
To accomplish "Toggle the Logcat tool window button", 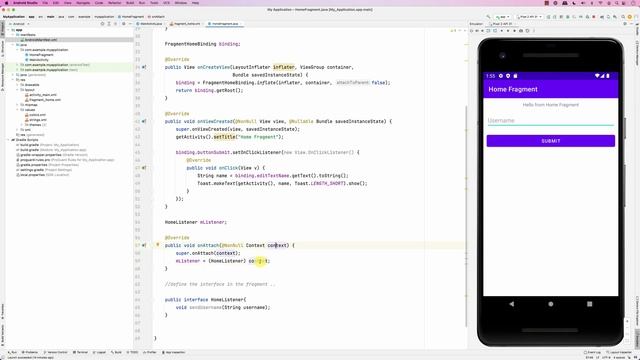I will point(99,352).
